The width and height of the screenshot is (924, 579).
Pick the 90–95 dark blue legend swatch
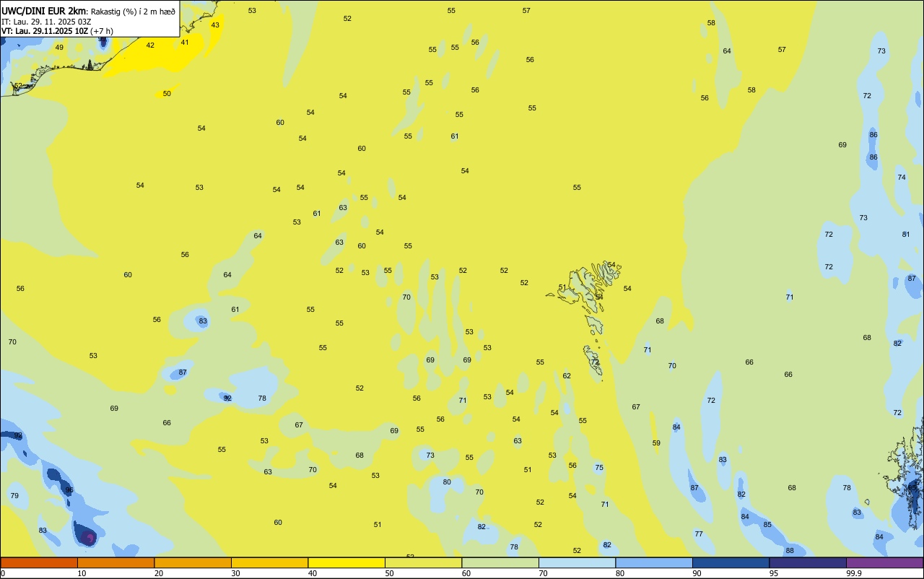click(731, 562)
